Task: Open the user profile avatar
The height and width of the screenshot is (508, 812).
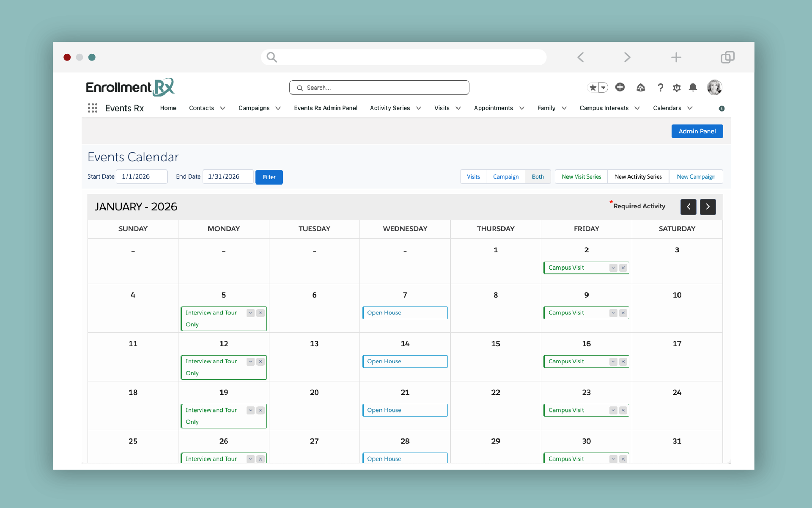Action: 714,88
